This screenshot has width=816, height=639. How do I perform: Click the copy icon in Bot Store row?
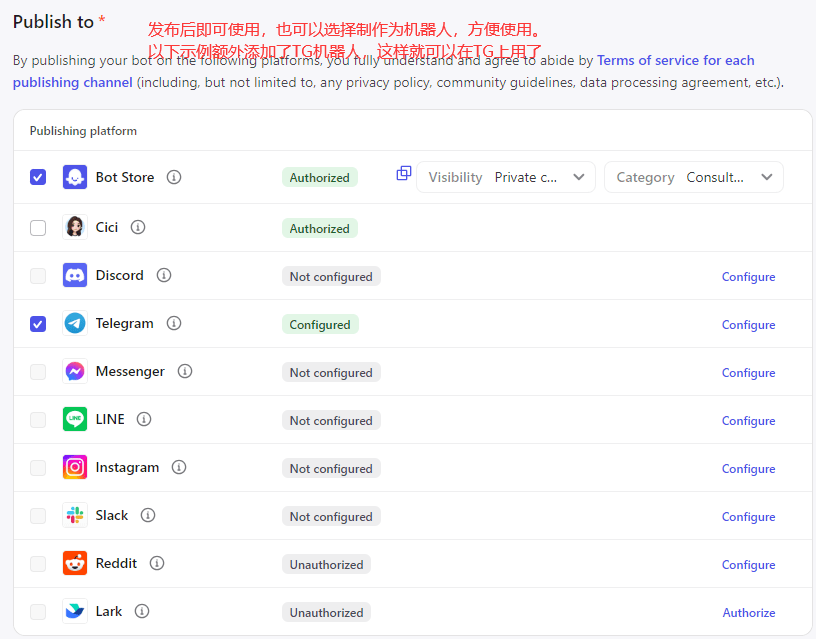(x=404, y=173)
